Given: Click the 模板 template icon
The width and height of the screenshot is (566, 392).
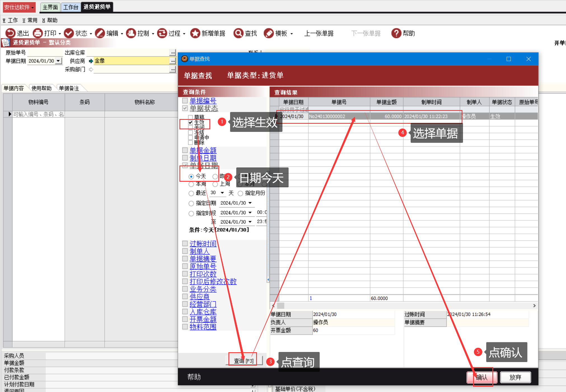Looking at the screenshot, I should 268,33.
